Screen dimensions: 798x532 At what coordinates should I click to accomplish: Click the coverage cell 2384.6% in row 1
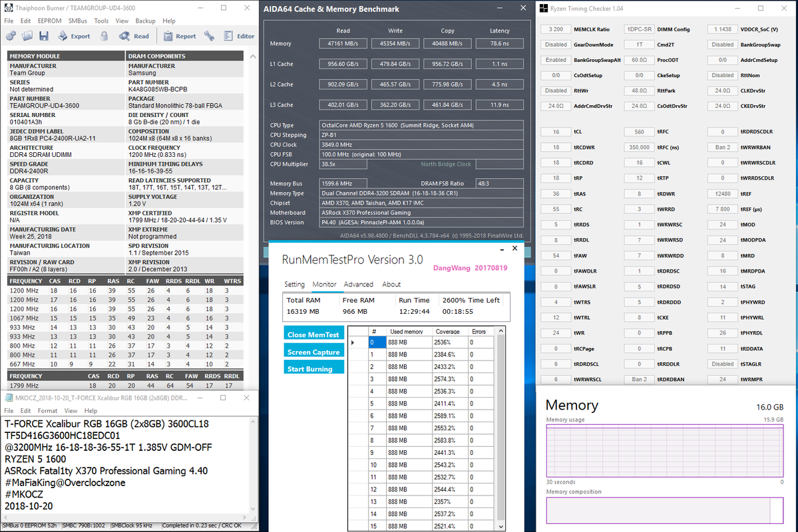450,354
